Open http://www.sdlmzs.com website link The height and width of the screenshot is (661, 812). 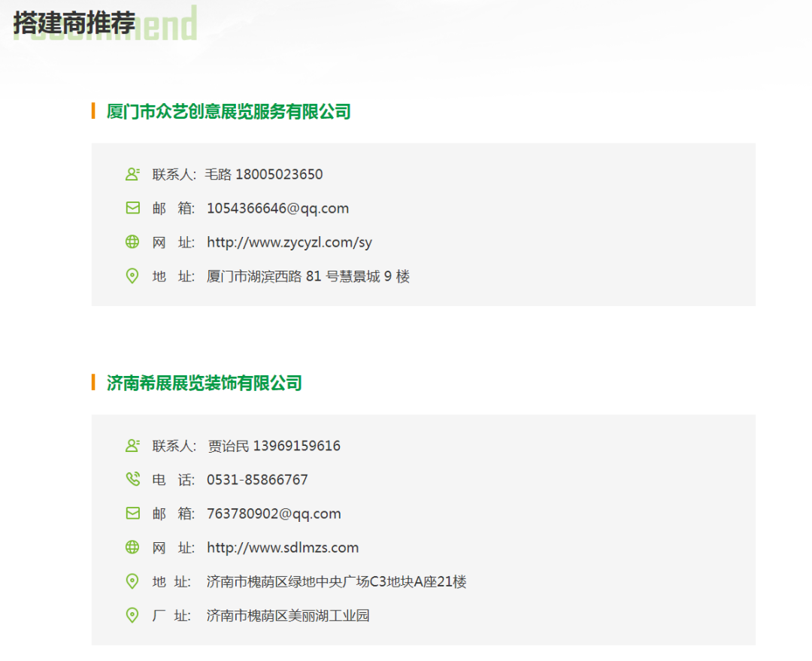[x=282, y=547]
